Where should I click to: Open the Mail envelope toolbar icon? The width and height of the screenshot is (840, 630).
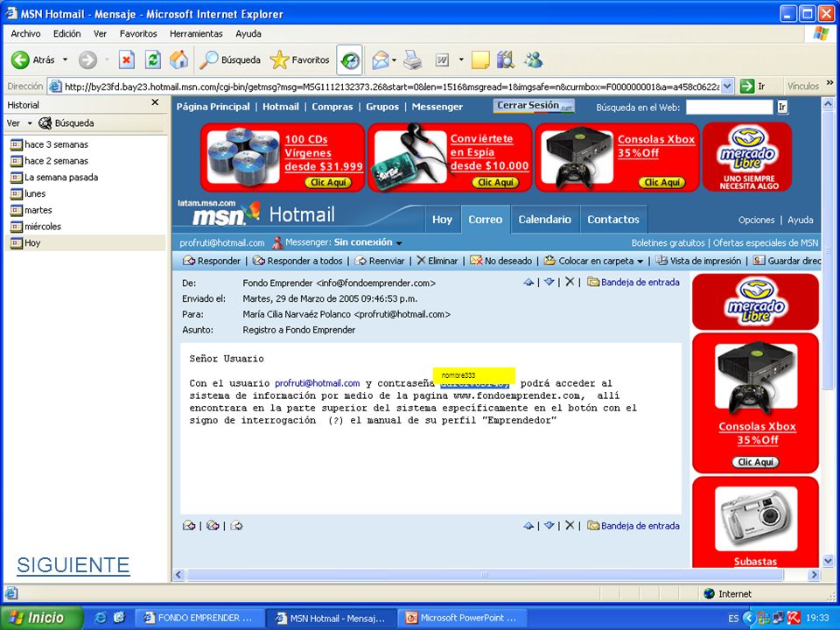(381, 60)
